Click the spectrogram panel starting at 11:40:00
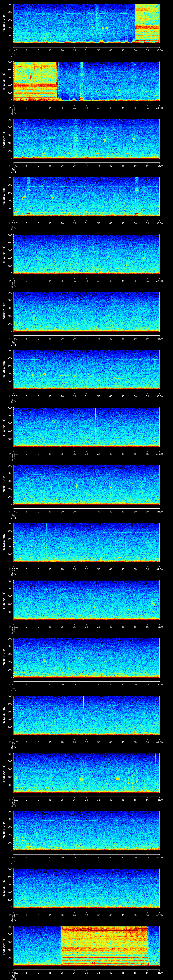This screenshot has width=173, height=980. pos(86,657)
